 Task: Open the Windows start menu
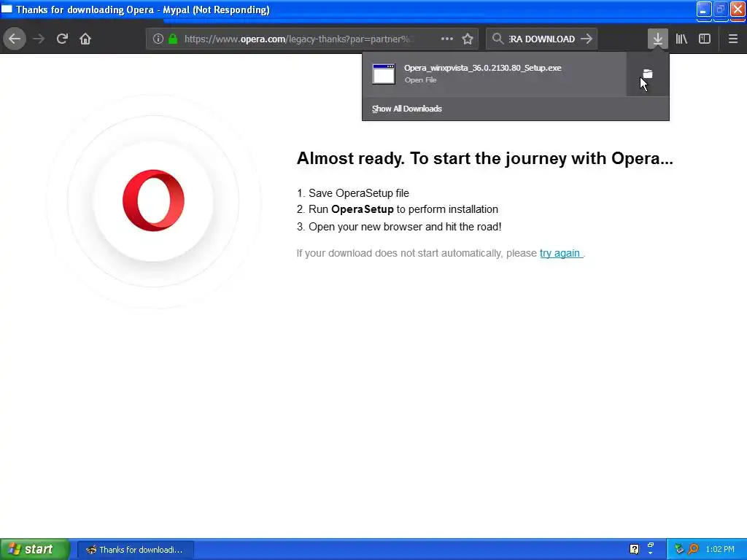point(35,549)
